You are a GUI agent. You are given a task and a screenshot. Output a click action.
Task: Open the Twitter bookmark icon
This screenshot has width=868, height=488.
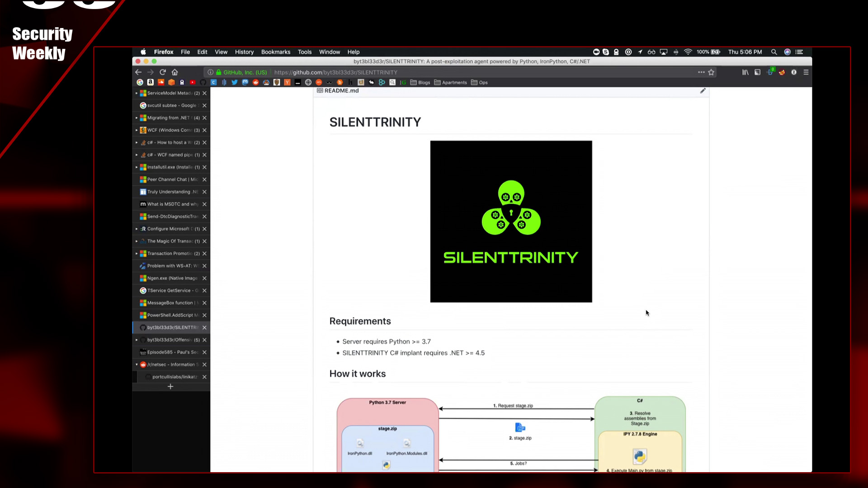click(234, 82)
